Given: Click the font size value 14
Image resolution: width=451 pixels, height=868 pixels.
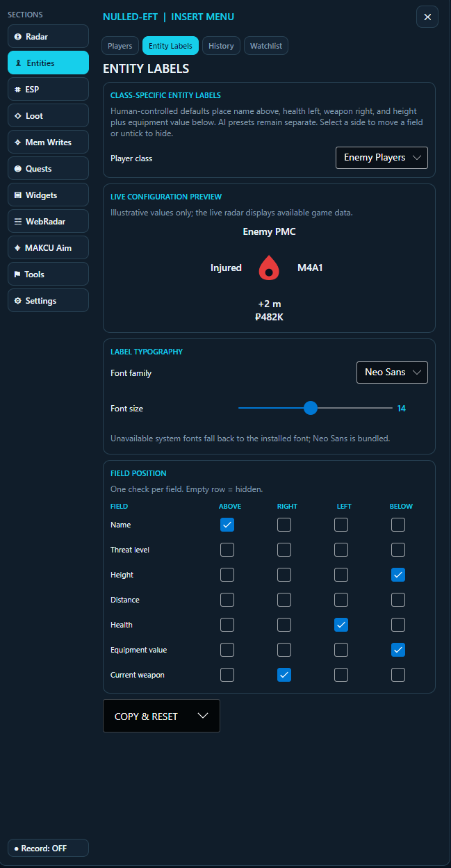Looking at the screenshot, I should click(402, 409).
